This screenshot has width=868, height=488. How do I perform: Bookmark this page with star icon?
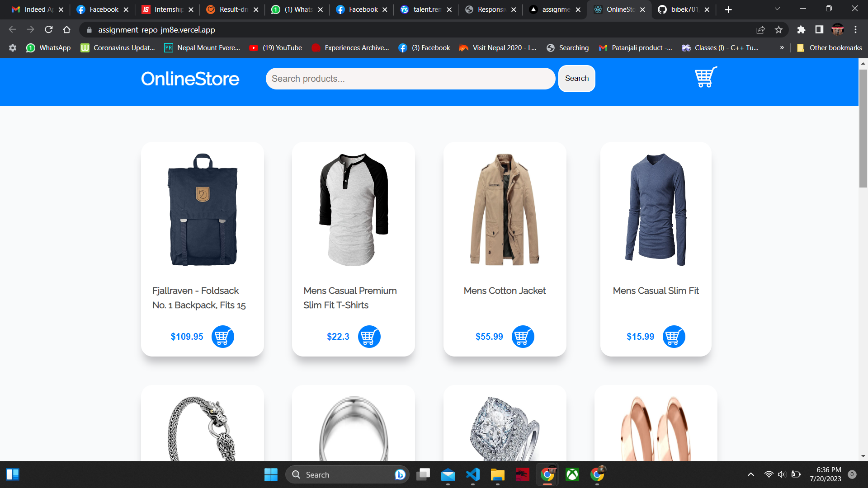[778, 30]
